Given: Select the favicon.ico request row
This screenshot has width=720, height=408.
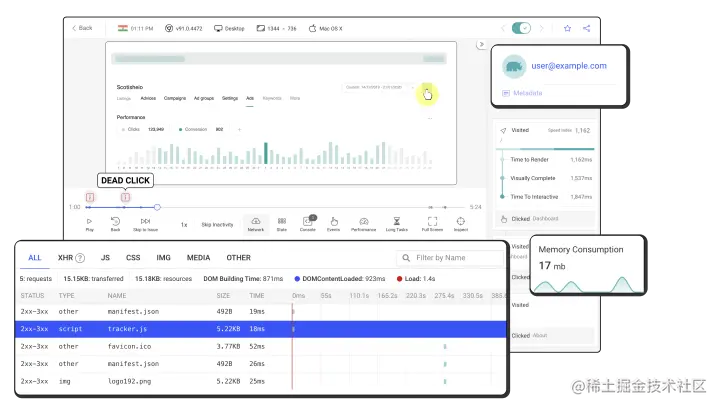Looking at the screenshot, I should [x=261, y=347].
